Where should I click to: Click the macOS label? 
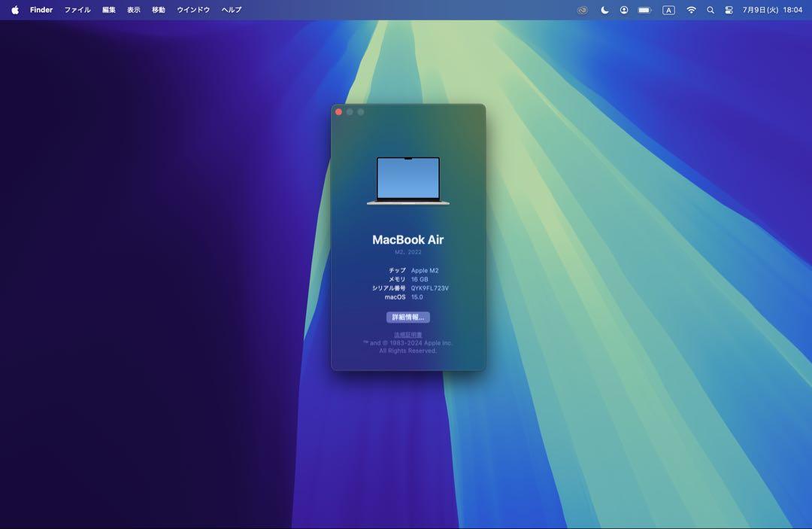coord(395,297)
